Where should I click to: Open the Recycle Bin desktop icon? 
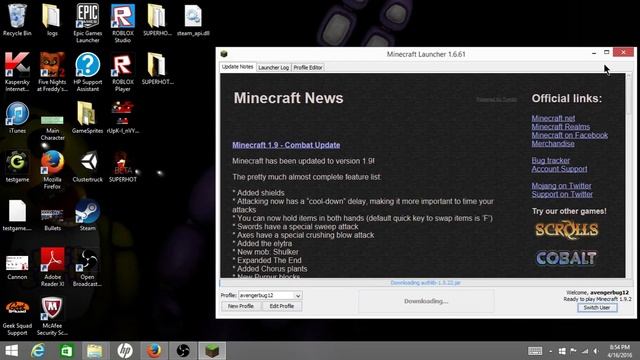pyautogui.click(x=17, y=20)
